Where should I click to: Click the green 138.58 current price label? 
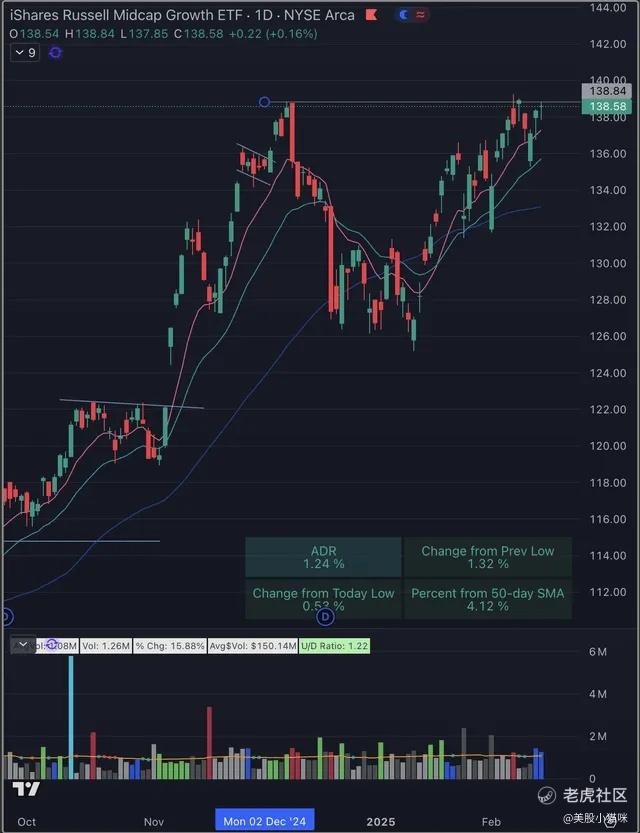(607, 106)
